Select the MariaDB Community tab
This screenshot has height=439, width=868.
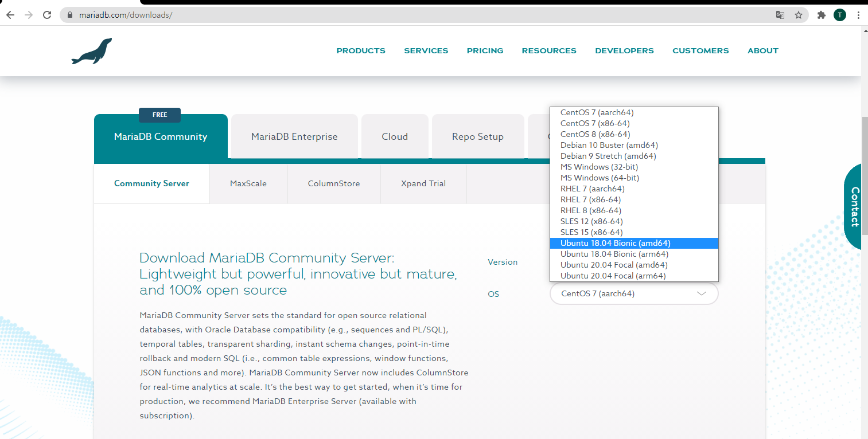pos(161,136)
